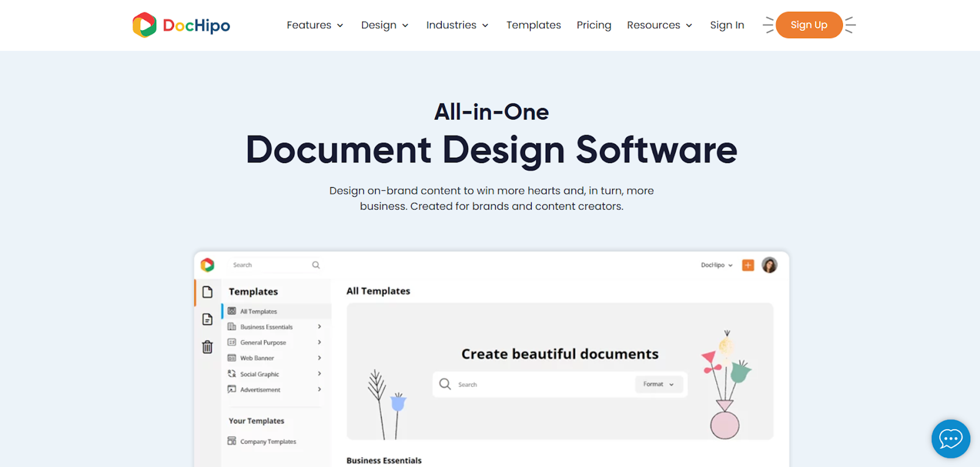Click the orange plus create button

(748, 265)
